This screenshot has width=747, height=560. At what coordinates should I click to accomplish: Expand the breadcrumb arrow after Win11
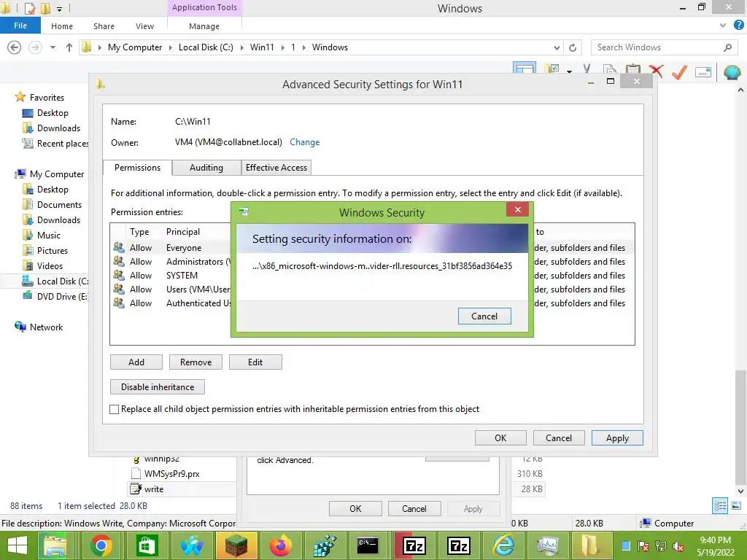(x=282, y=47)
